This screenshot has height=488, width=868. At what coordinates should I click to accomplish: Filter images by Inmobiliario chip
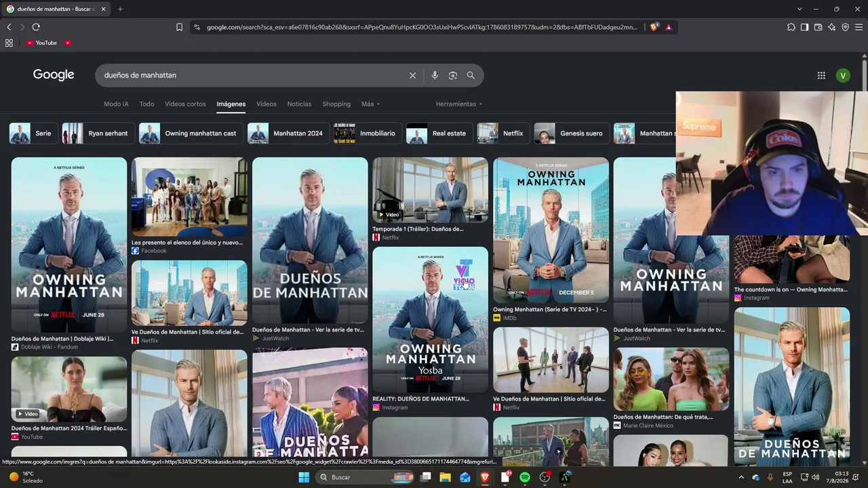(368, 134)
